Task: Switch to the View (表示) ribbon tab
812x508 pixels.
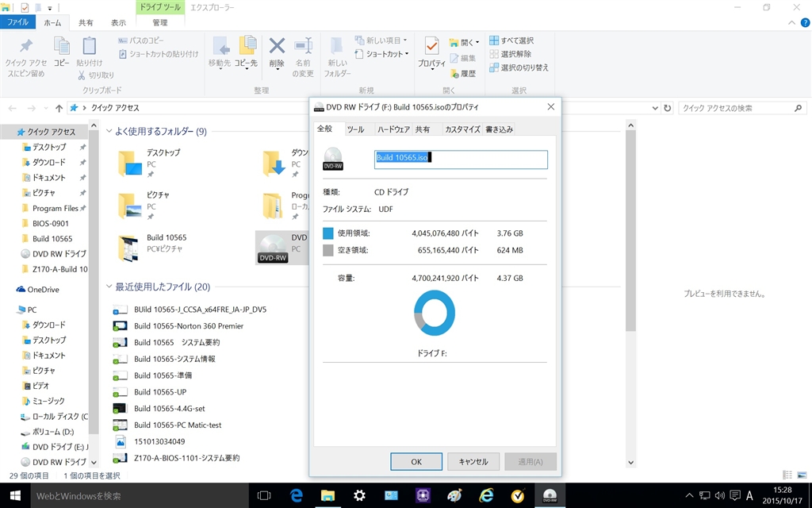Action: pyautogui.click(x=118, y=23)
